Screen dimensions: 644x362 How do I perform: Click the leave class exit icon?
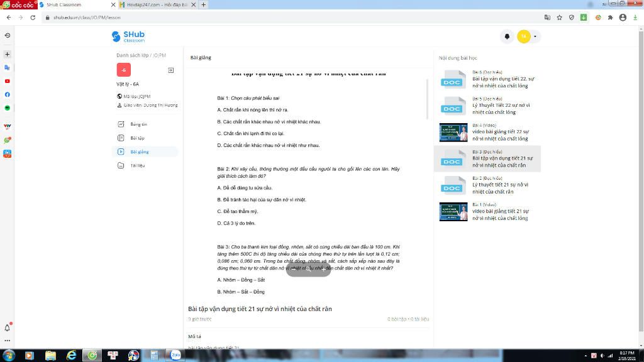[x=171, y=70]
